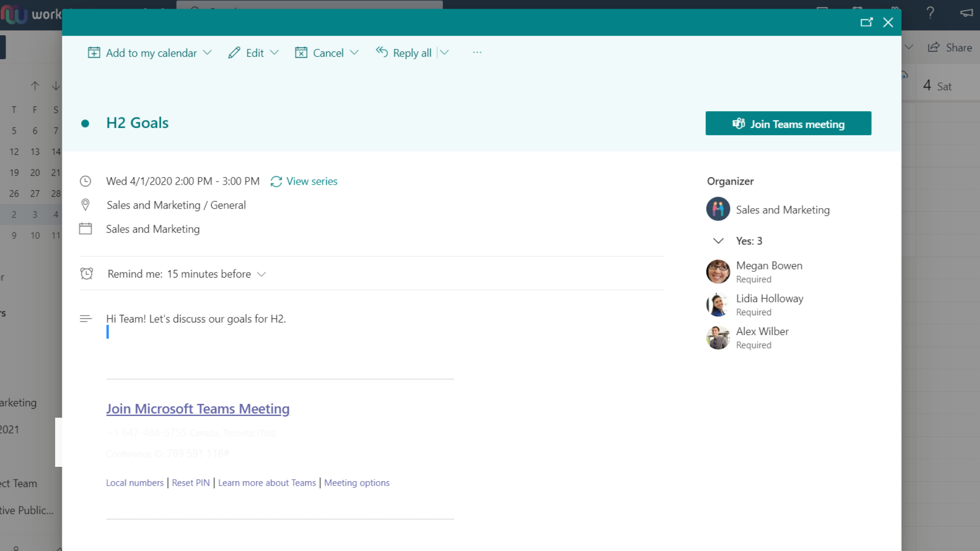
Task: Select date 10 in mini calendar
Action: 35,235
